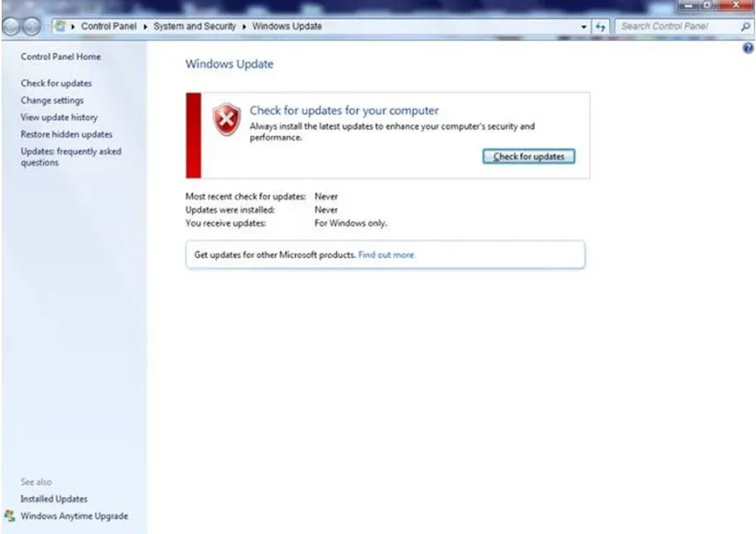Image resolution: width=756 pixels, height=534 pixels.
Task: Click Check for updates in sidebar
Action: pos(56,83)
